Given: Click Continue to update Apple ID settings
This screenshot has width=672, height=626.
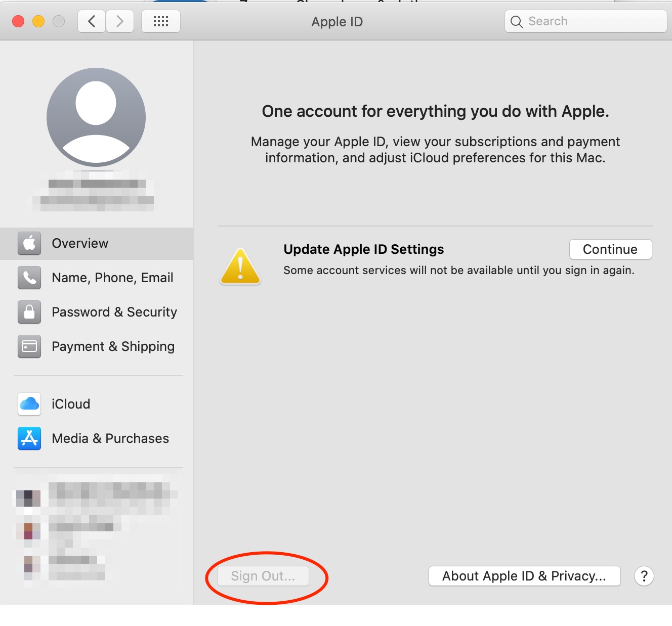Looking at the screenshot, I should tap(610, 249).
